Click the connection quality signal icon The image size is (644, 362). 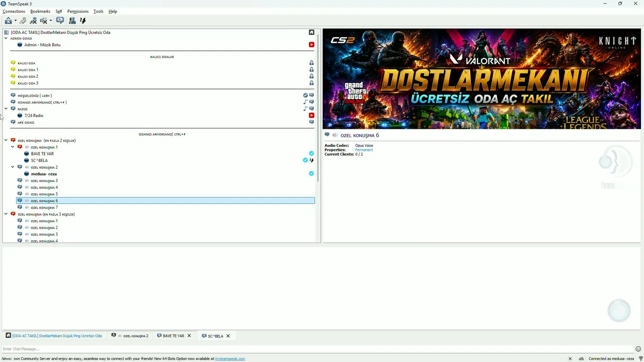[x=640, y=359]
